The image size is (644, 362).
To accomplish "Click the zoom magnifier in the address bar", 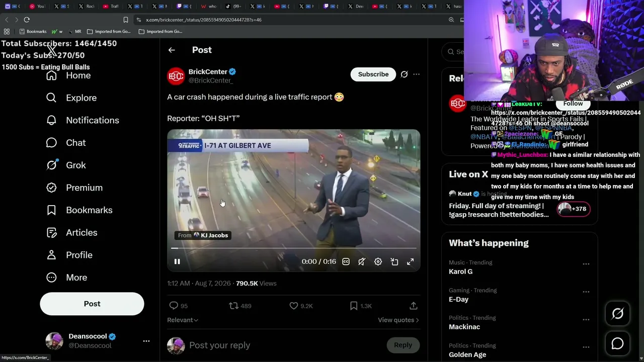I will coord(451,20).
